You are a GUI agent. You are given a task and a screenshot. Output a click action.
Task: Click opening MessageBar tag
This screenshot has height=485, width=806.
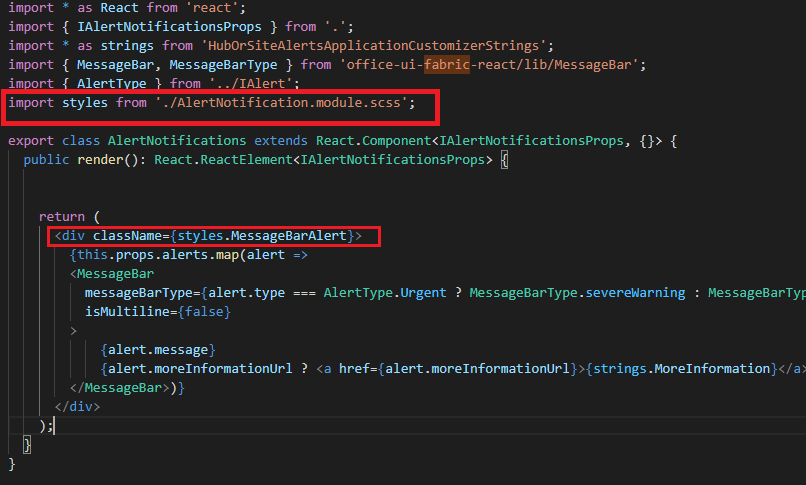tap(112, 274)
